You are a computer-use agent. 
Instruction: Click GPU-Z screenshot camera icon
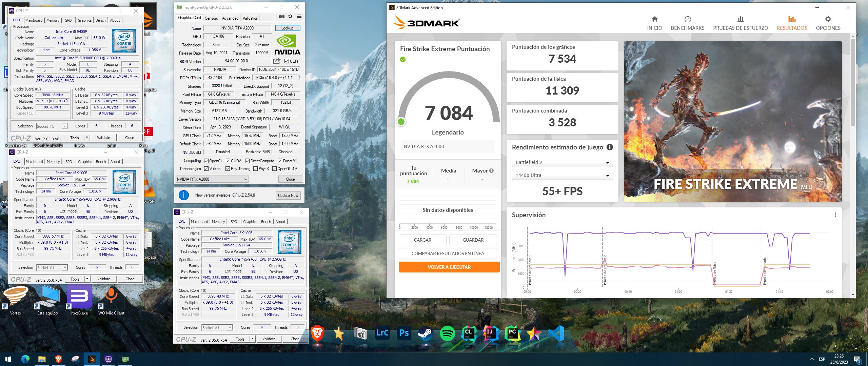281,16
